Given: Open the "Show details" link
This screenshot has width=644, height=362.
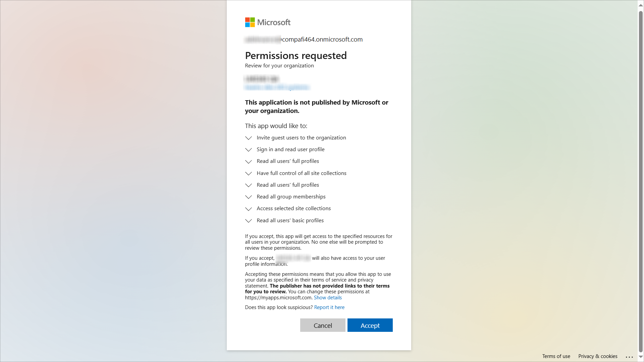Looking at the screenshot, I should (x=328, y=298).
